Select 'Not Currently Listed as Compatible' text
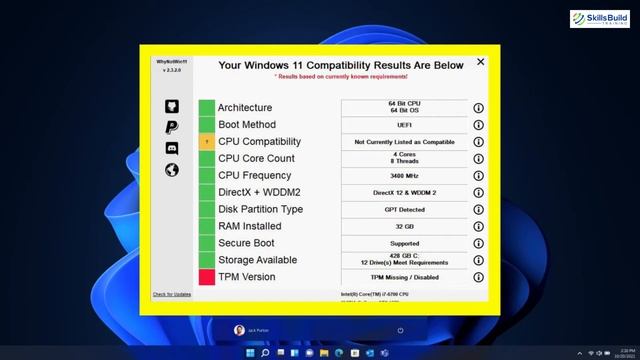Screen dimensions: 640x360 point(404,142)
